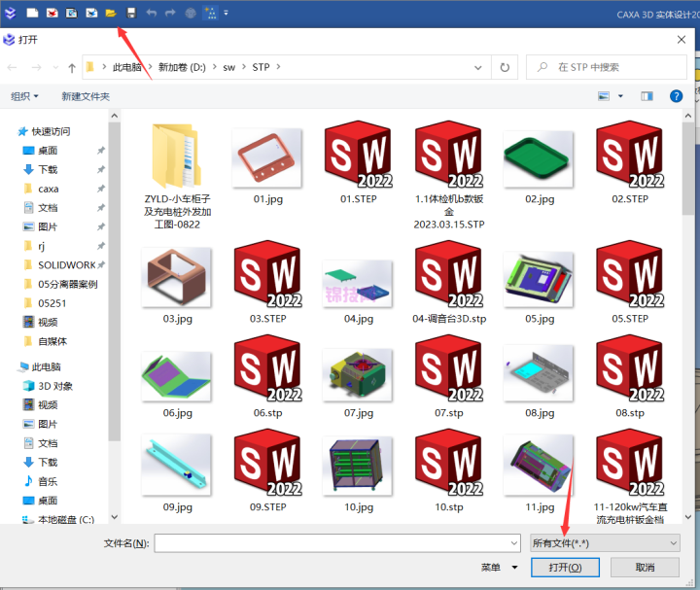The image size is (700, 590).
Task: Open the 组织 menu
Action: pyautogui.click(x=24, y=96)
